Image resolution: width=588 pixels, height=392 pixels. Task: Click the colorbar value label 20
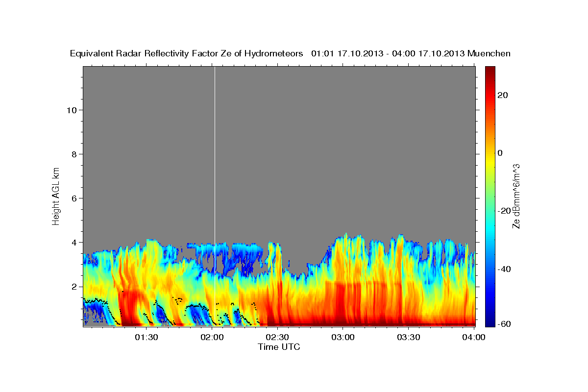click(503, 95)
